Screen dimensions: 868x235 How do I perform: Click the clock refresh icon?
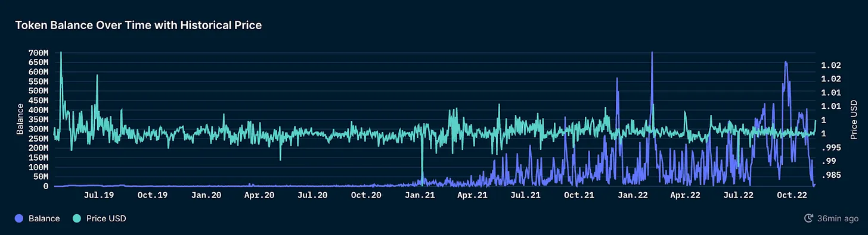[808, 218]
